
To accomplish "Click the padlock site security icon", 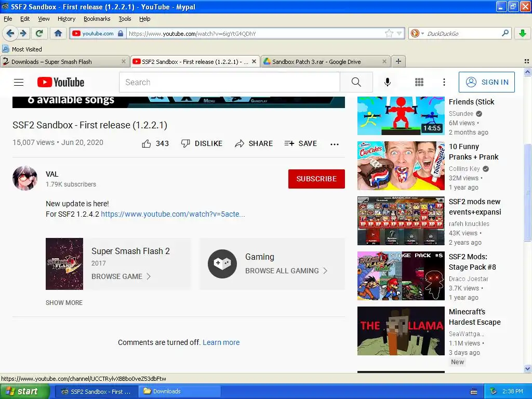I will pos(121,33).
